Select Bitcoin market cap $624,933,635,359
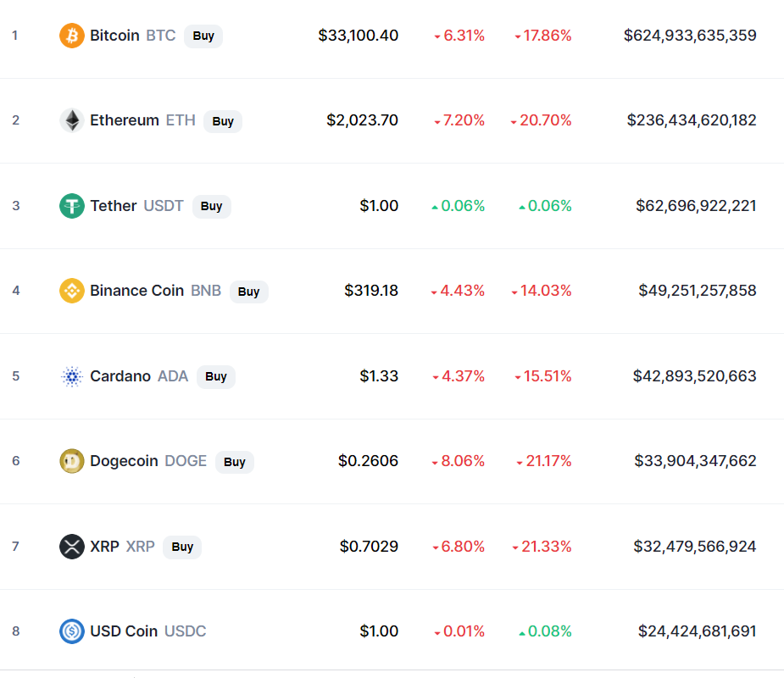 click(690, 36)
